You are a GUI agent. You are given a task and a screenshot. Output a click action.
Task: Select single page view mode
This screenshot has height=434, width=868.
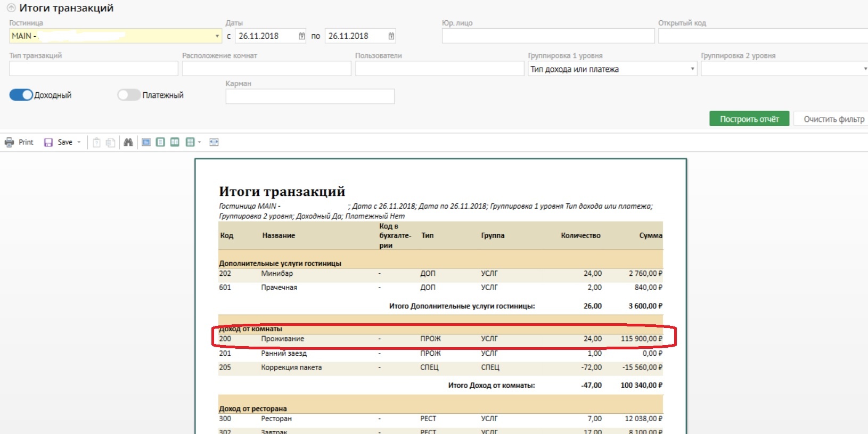(x=160, y=142)
